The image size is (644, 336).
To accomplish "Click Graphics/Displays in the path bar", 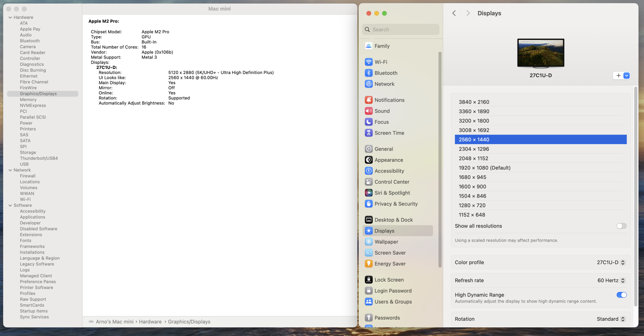I will [189, 322].
